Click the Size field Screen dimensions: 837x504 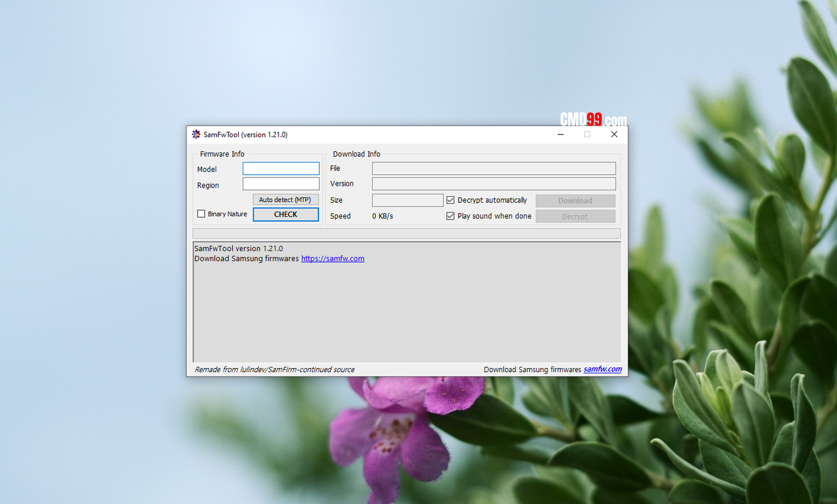click(x=407, y=200)
